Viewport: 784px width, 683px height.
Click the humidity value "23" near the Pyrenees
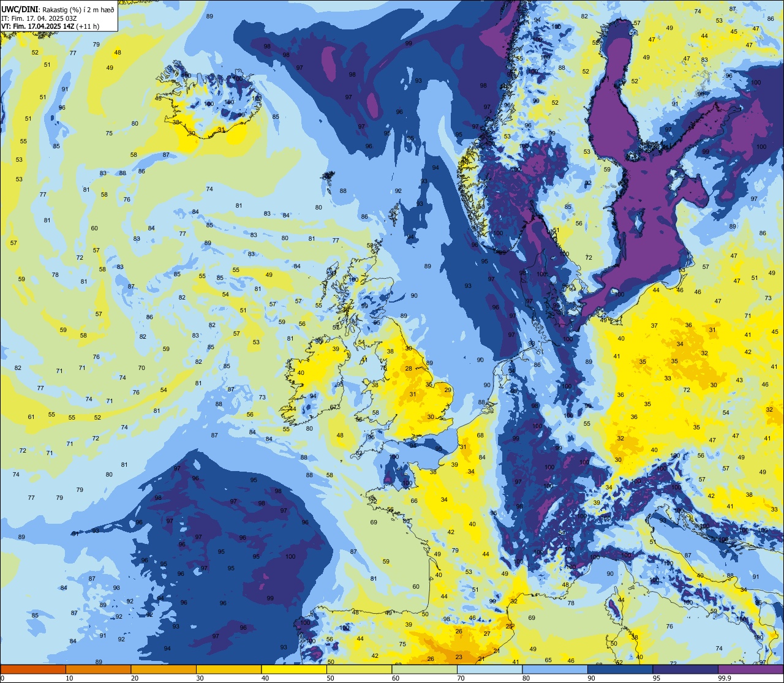tap(459, 657)
